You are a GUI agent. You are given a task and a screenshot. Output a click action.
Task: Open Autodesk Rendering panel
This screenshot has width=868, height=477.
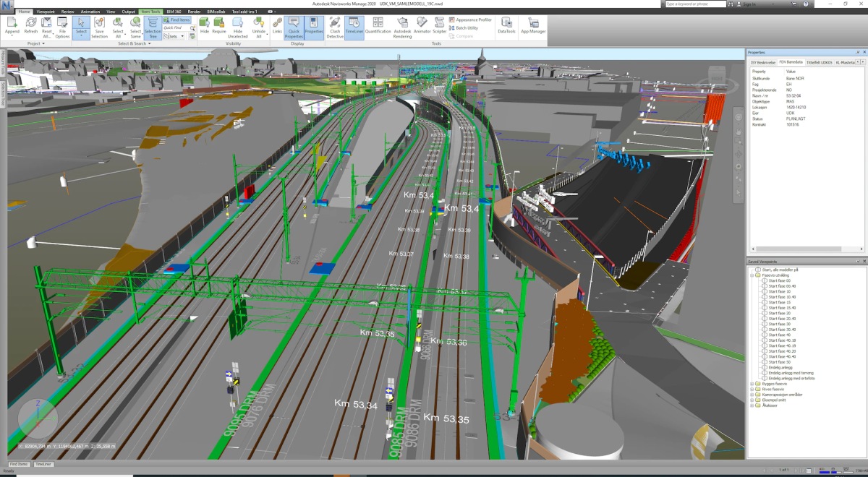click(402, 27)
